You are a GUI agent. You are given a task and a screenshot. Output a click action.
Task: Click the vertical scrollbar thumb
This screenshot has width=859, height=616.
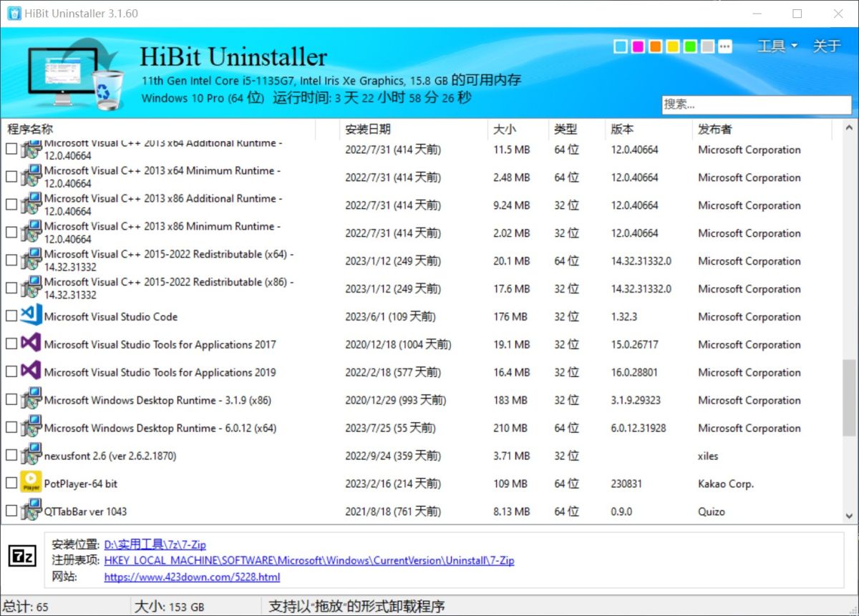tap(849, 397)
